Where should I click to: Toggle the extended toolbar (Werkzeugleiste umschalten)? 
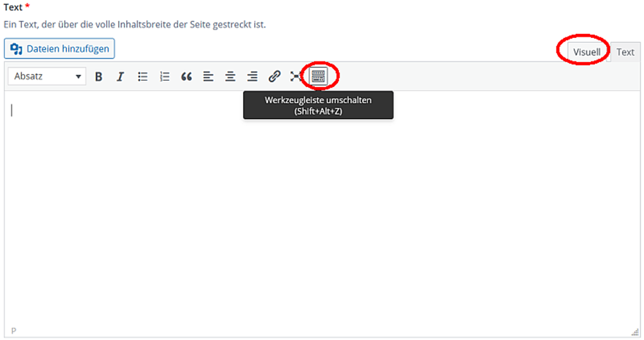click(318, 77)
